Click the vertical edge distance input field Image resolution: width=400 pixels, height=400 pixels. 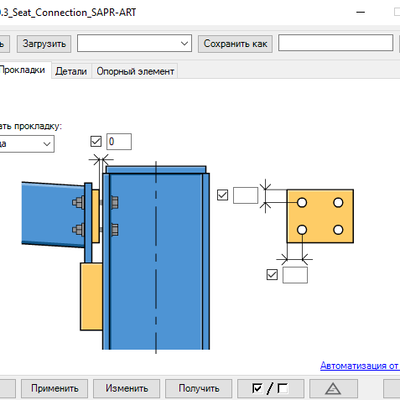pos(246,195)
